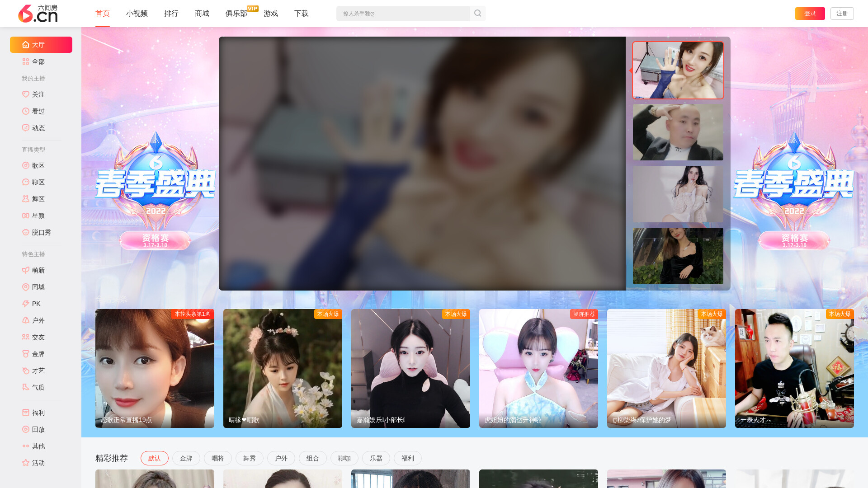Image resolution: width=868 pixels, height=488 pixels.
Task: Click the 星颜 icon in sidebar
Action: pos(26,216)
